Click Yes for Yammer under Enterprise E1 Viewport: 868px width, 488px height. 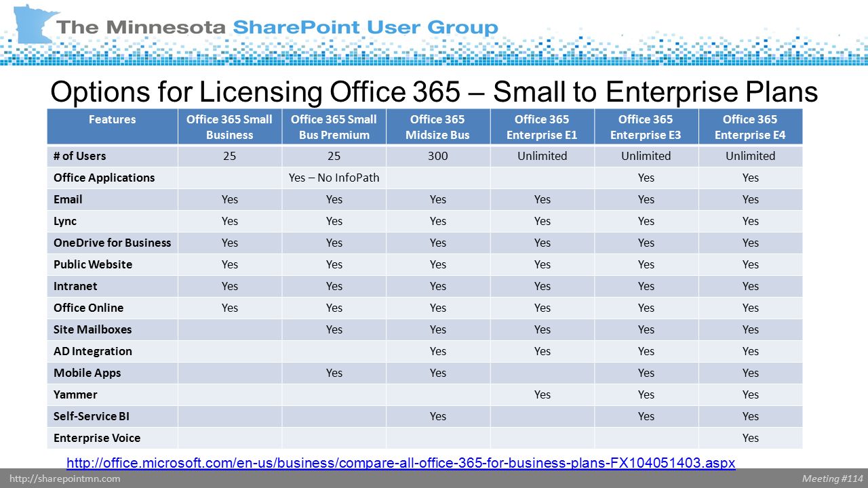coord(542,394)
